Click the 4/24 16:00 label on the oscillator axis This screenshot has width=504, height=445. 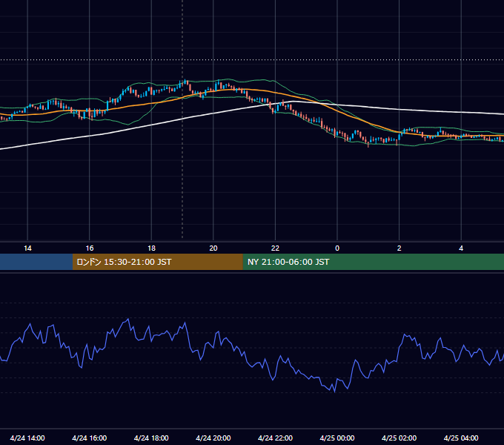[x=90, y=438]
